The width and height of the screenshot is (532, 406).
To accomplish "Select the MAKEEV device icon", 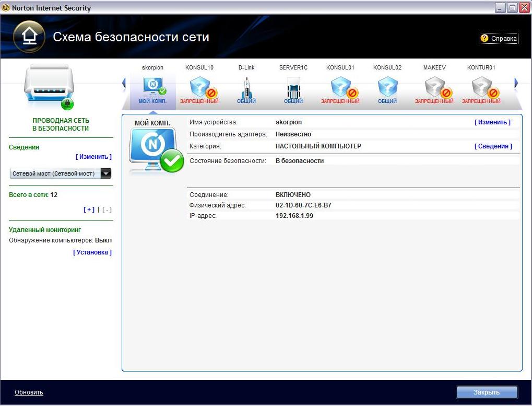I will 439,87.
